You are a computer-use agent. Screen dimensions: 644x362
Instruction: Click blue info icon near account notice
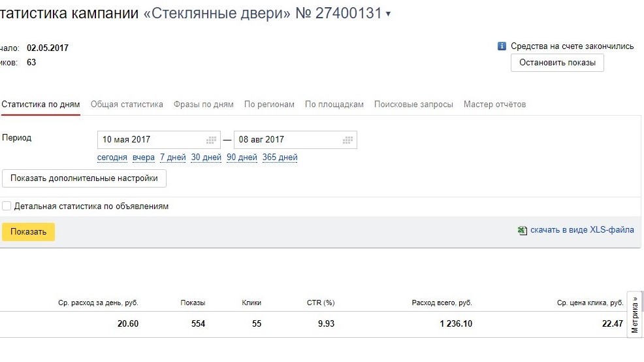point(502,46)
